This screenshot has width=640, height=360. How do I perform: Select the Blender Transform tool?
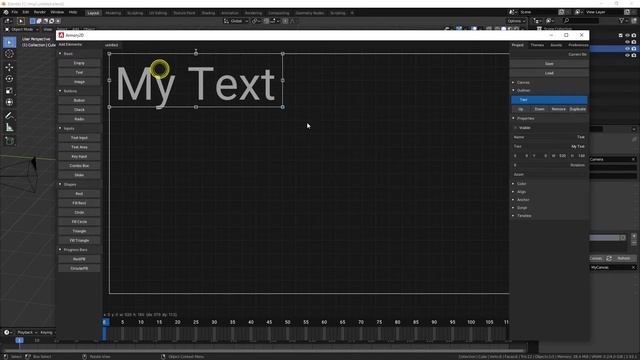click(x=9, y=102)
